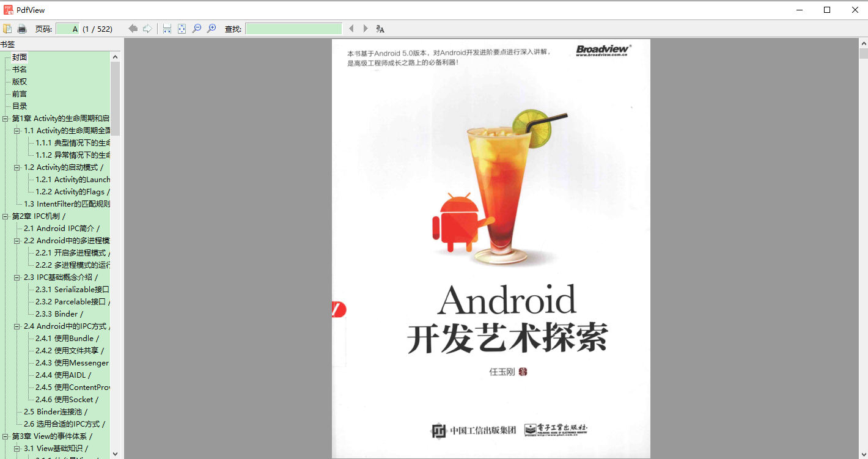868x459 pixels.
Task: Open bookmark 2.4.4 使用AIDL
Action: [x=63, y=375]
